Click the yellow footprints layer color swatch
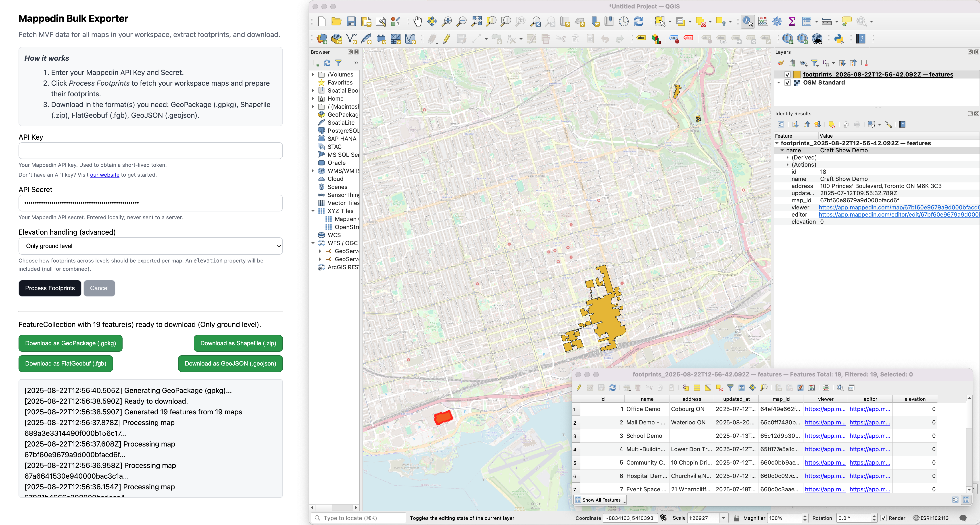Screen dimensions: 980x525 click(x=797, y=74)
